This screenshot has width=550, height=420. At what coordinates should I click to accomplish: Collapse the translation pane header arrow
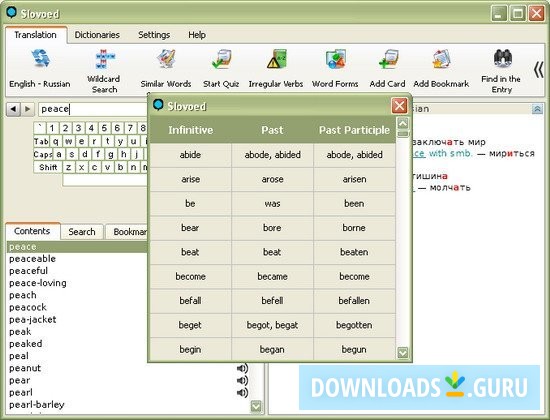point(537,109)
